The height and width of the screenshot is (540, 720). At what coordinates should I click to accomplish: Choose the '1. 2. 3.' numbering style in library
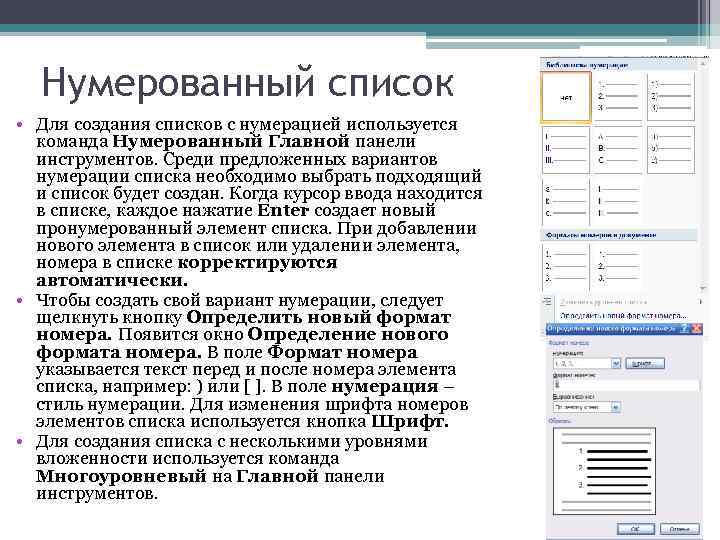[618, 97]
